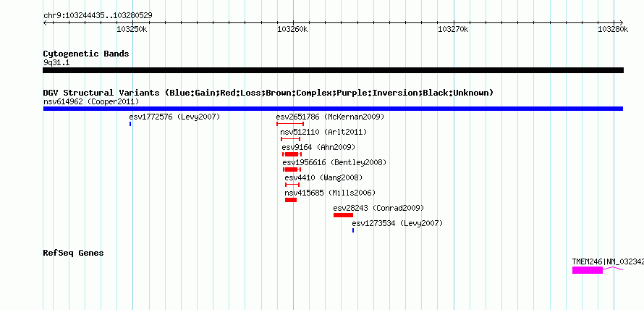Image resolution: width=644 pixels, height=310 pixels.
Task: Open the esv2651786 (McKernan2009) variant label
Action: [330, 117]
